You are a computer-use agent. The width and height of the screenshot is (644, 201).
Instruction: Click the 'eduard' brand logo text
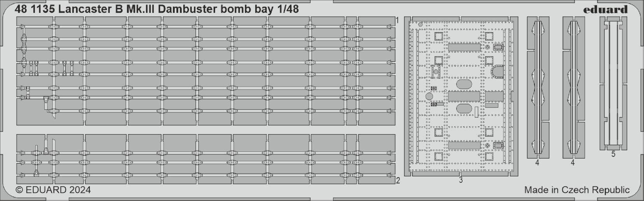coord(605,10)
